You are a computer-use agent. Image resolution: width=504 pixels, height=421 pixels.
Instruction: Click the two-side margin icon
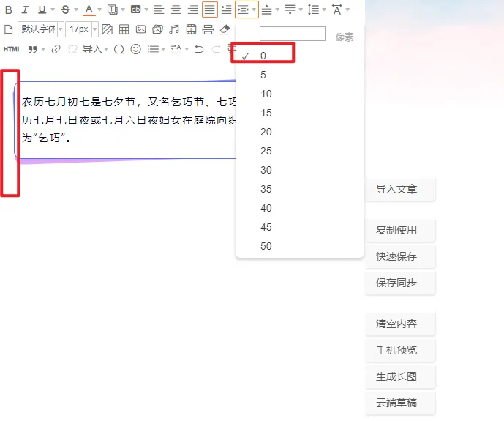tap(244, 10)
